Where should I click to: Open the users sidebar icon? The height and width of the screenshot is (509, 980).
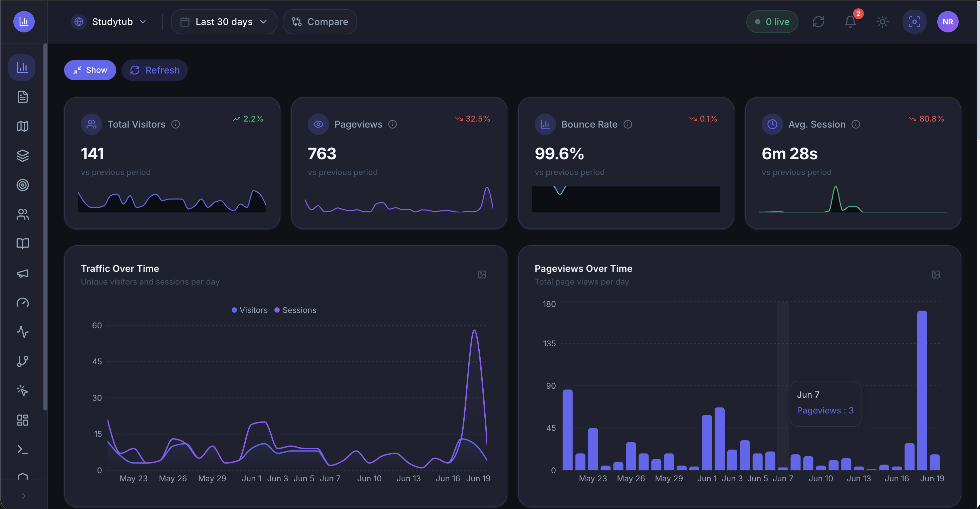click(x=22, y=214)
